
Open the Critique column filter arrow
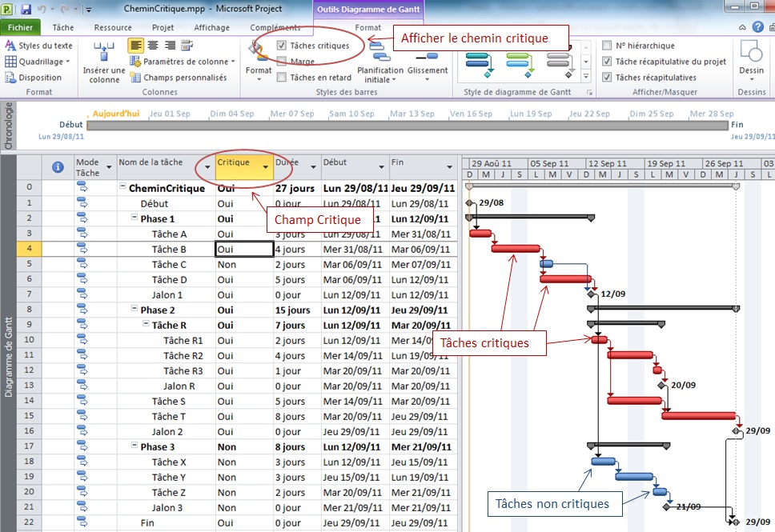(x=266, y=167)
